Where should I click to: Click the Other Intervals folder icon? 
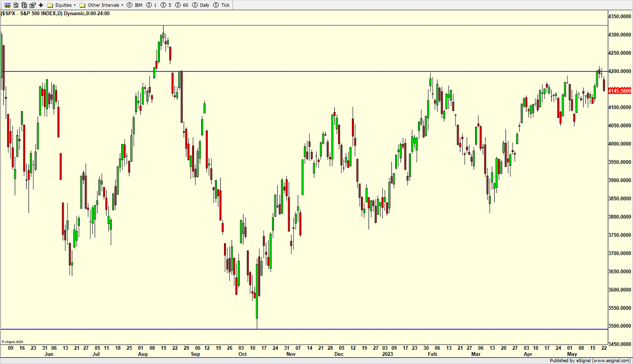(82, 5)
